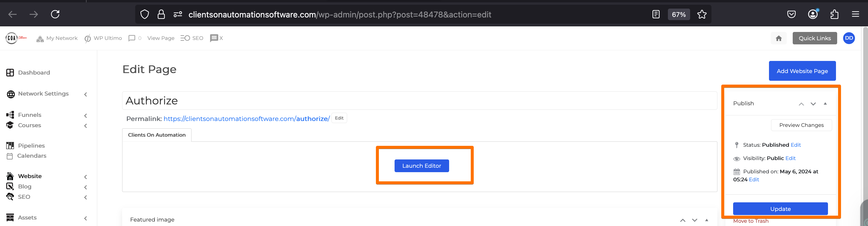Open site permissions icon in address bar
The image size is (868, 226).
tap(178, 14)
